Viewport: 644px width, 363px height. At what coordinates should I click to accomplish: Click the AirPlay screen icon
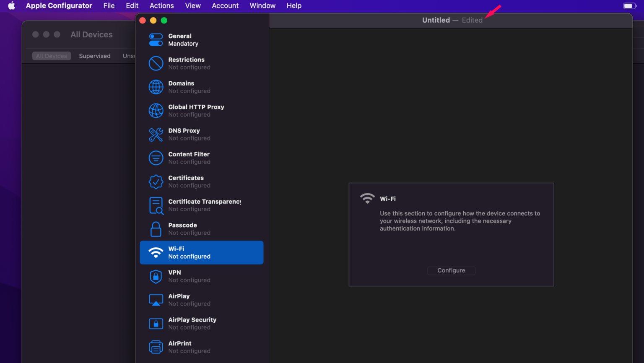[156, 300]
